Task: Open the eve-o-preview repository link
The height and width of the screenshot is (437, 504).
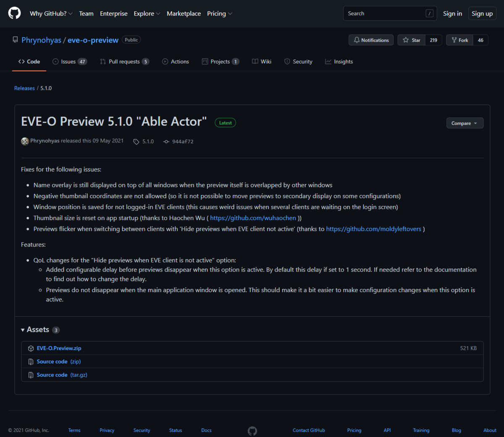Action: (93, 40)
